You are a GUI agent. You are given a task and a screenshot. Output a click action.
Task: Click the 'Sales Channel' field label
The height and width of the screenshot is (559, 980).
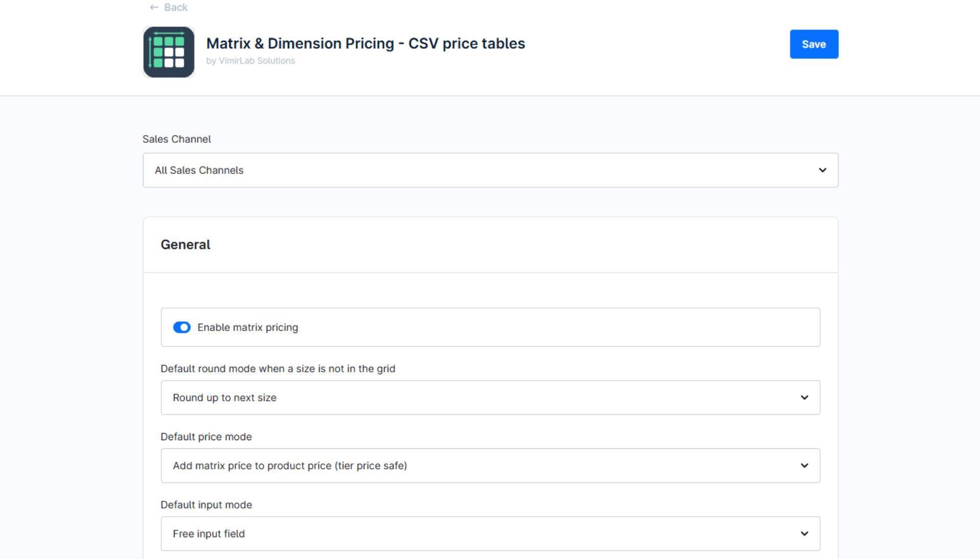(x=177, y=139)
